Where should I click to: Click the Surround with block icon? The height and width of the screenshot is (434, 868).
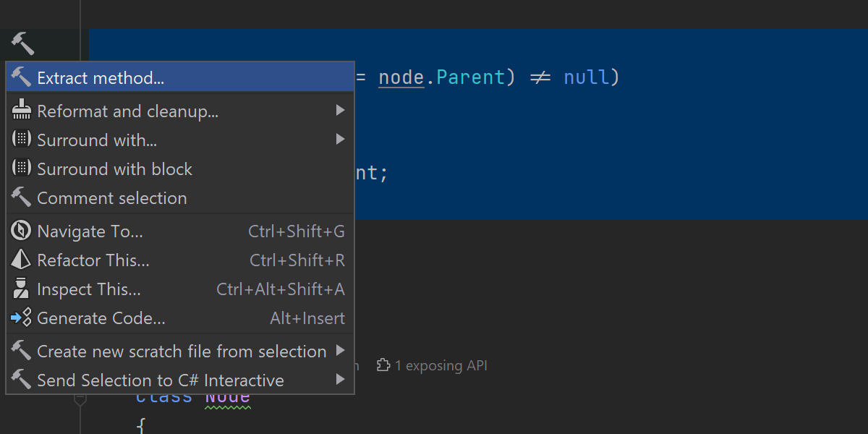[22, 169]
